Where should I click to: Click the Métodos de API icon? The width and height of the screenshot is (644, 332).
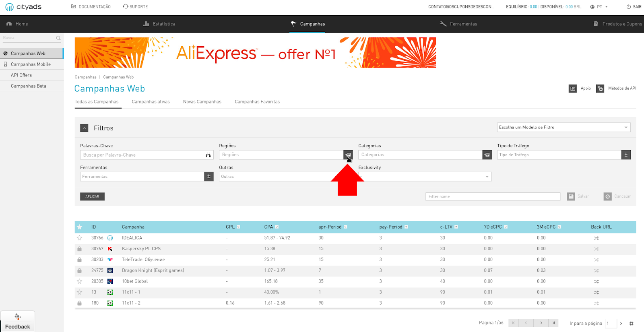click(x=600, y=89)
